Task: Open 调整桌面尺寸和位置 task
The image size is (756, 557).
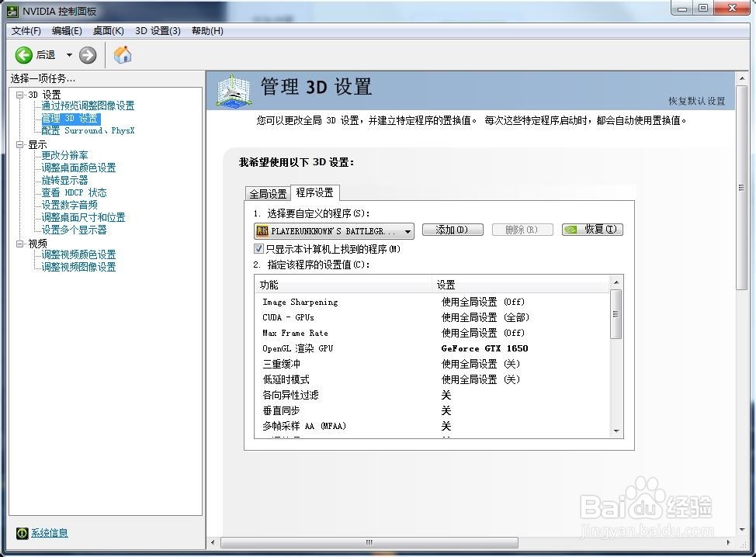Action: pos(83,217)
